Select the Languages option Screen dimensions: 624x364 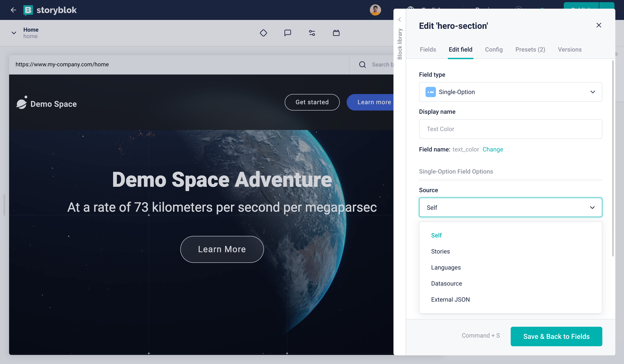446,267
